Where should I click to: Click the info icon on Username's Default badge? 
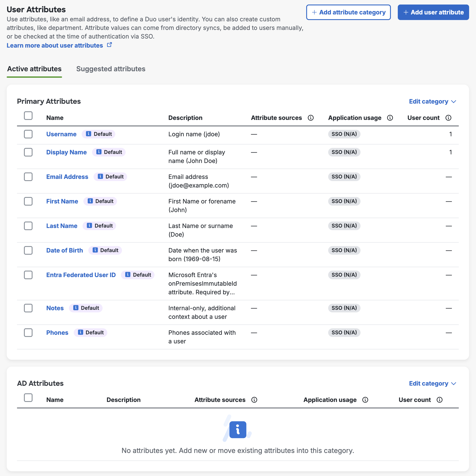coord(88,134)
